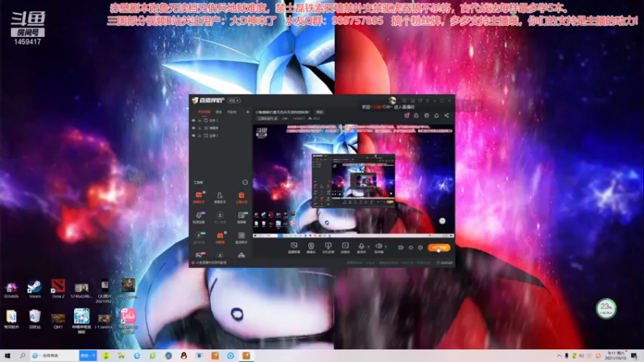Screen dimensions: 644x362
Task: Open the person-shaped assistant tool in toolbox
Action: (220, 195)
